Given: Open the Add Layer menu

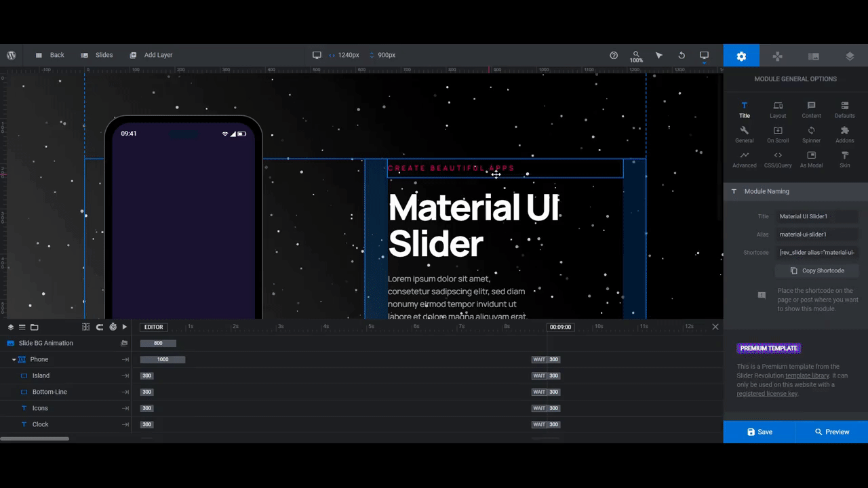Looking at the screenshot, I should 151,55.
